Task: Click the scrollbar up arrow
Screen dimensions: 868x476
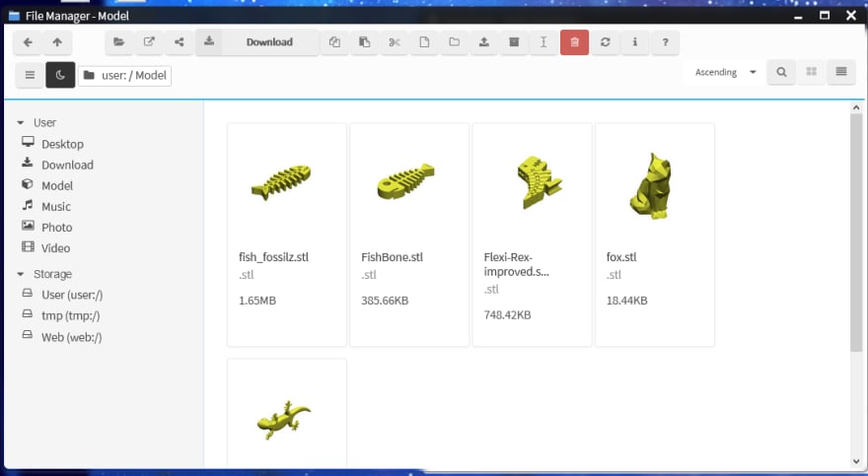Action: pos(856,107)
